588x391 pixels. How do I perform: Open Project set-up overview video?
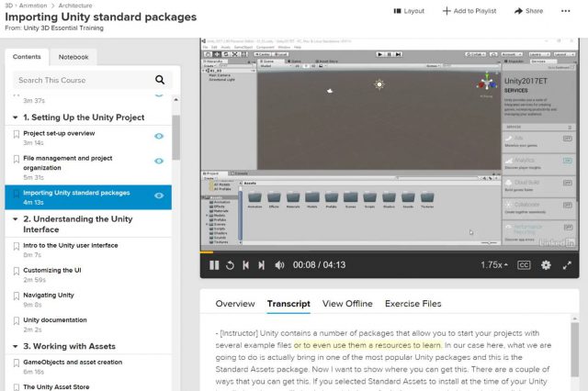59,133
